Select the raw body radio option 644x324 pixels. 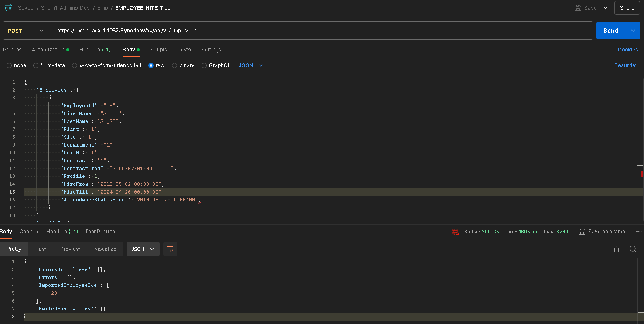151,65
